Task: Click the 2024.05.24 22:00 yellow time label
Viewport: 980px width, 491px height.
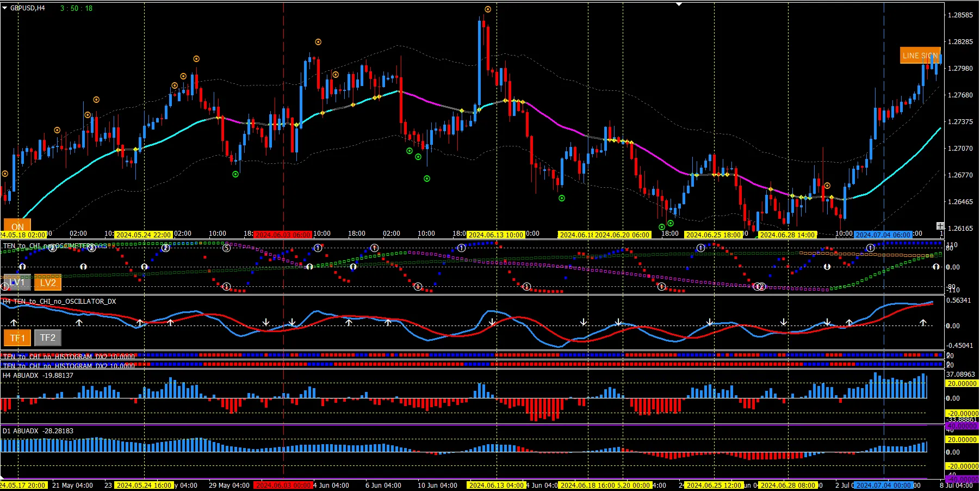Action: 144,235
